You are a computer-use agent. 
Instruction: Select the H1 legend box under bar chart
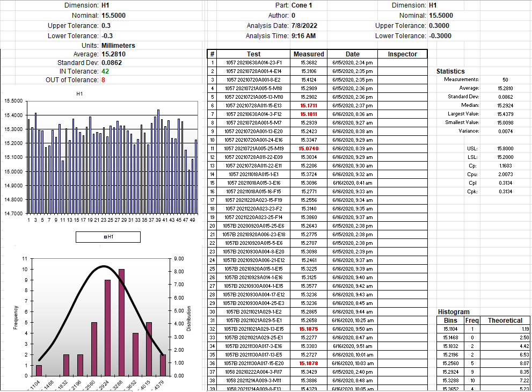click(108, 237)
